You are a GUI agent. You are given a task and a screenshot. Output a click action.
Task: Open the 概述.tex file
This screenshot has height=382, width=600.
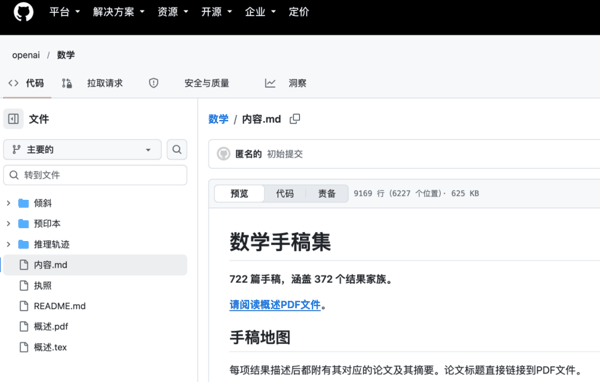(x=50, y=347)
